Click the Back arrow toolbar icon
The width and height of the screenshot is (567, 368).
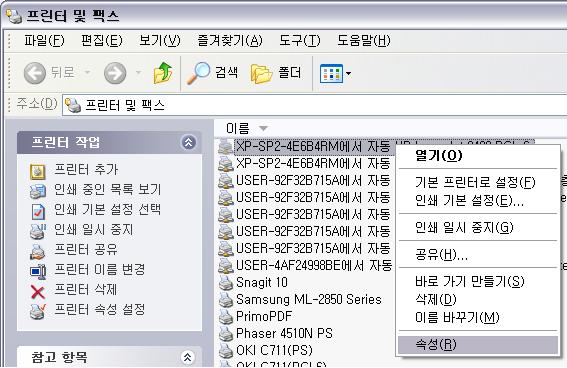[x=35, y=73]
